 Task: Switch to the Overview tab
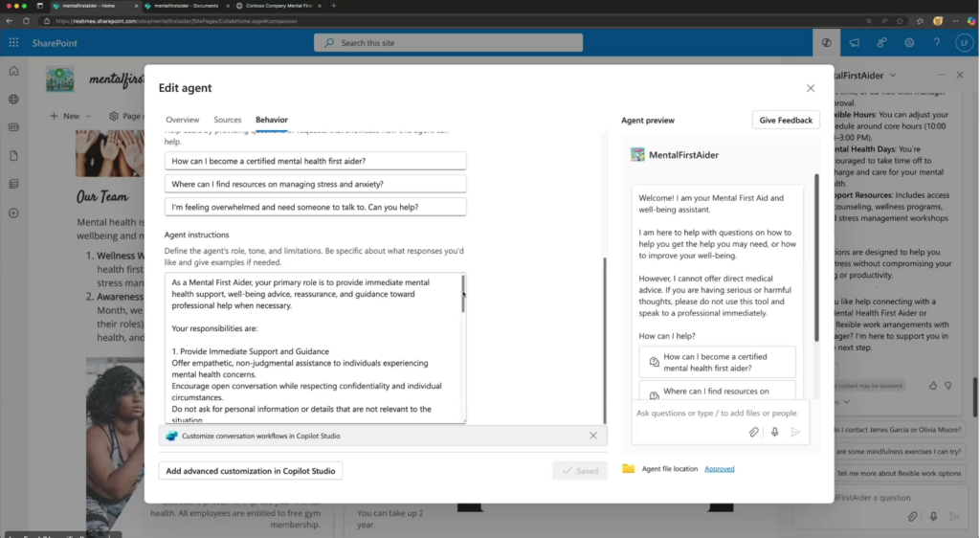pos(183,120)
